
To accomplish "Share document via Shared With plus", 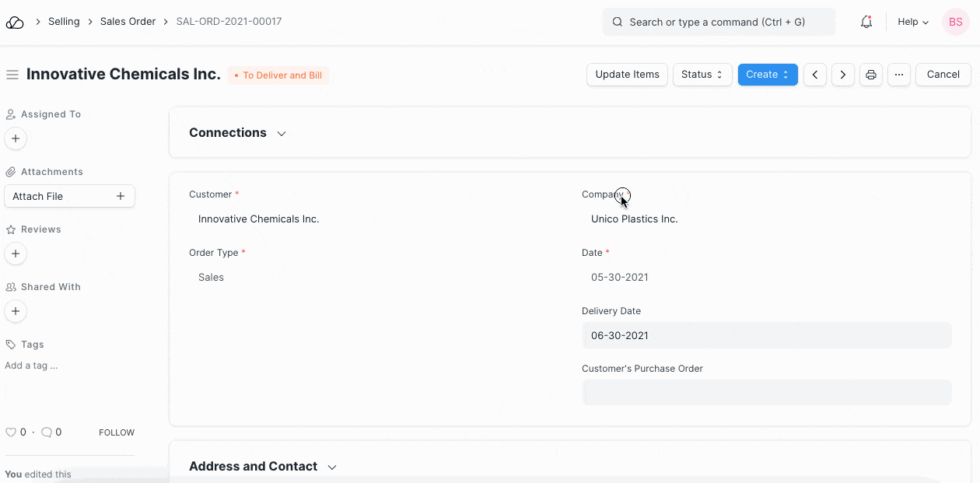I will (16, 311).
